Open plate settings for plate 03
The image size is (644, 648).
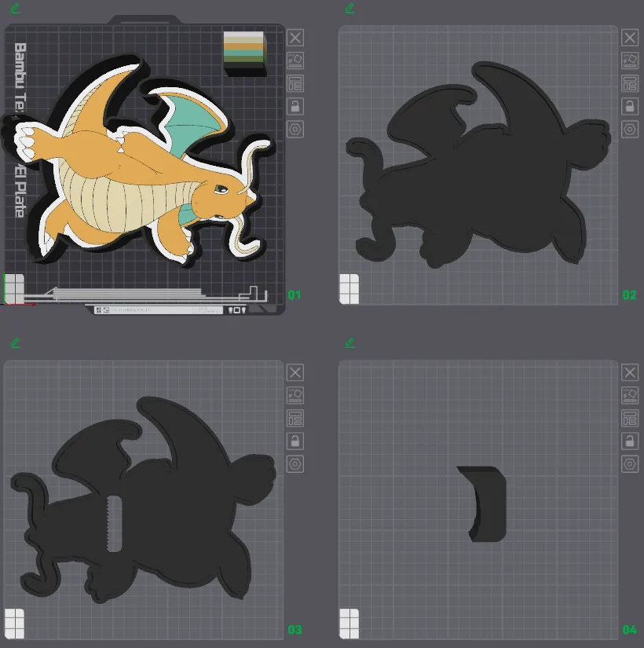pos(295,464)
